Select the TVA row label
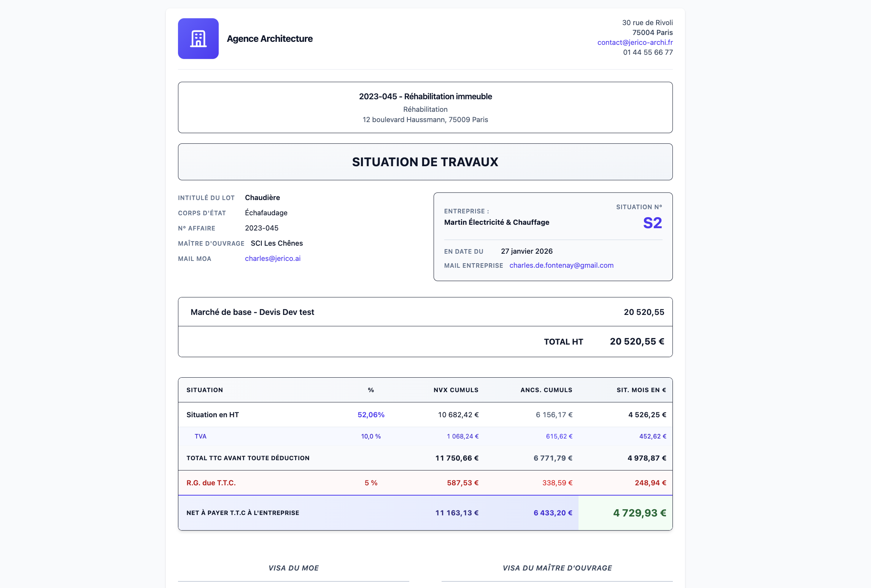This screenshot has height=588, width=871. point(200,436)
